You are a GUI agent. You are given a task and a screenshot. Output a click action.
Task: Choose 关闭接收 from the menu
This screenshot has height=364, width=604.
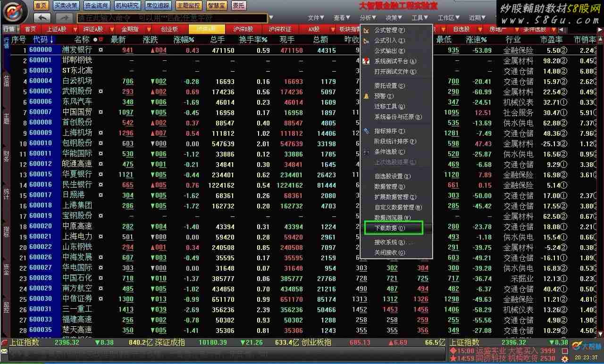point(396,253)
